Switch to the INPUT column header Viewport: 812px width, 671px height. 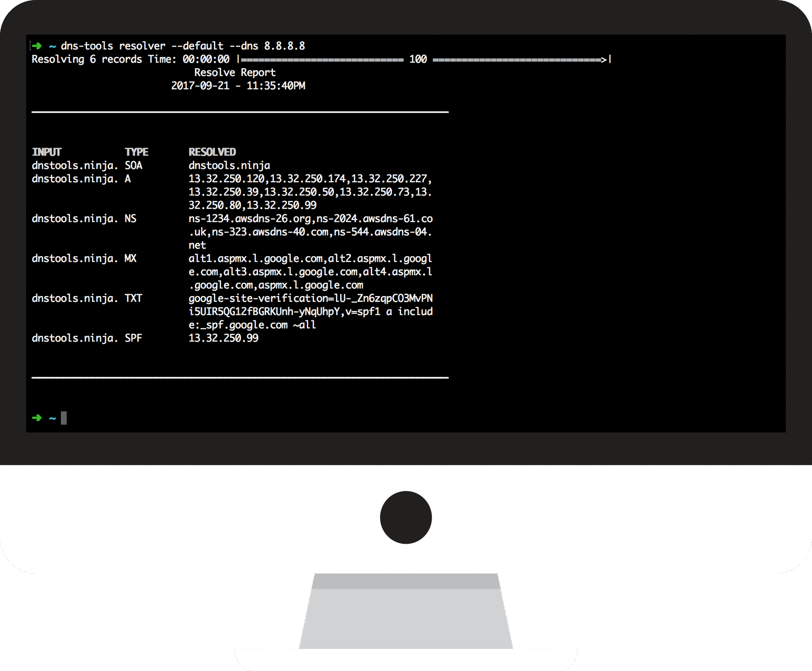pos(47,152)
